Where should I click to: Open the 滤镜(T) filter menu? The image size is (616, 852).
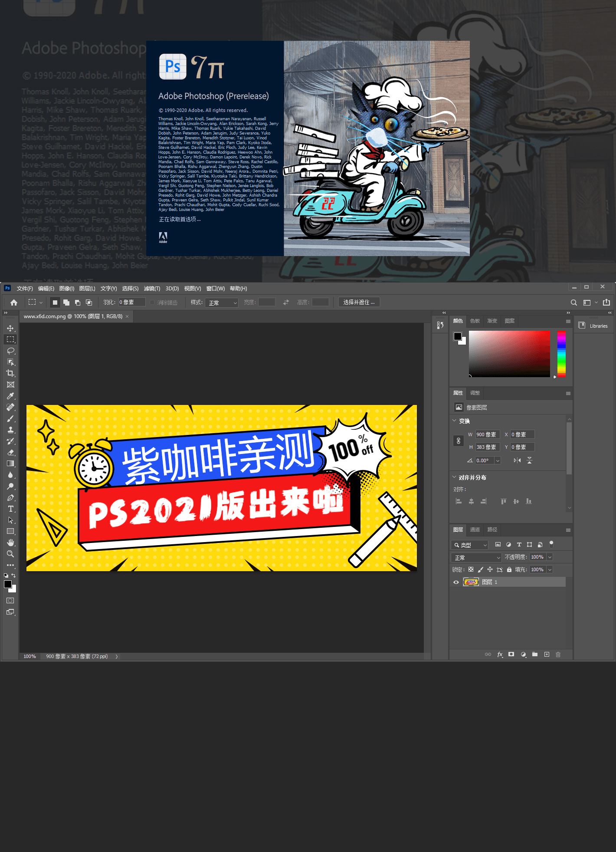point(152,289)
